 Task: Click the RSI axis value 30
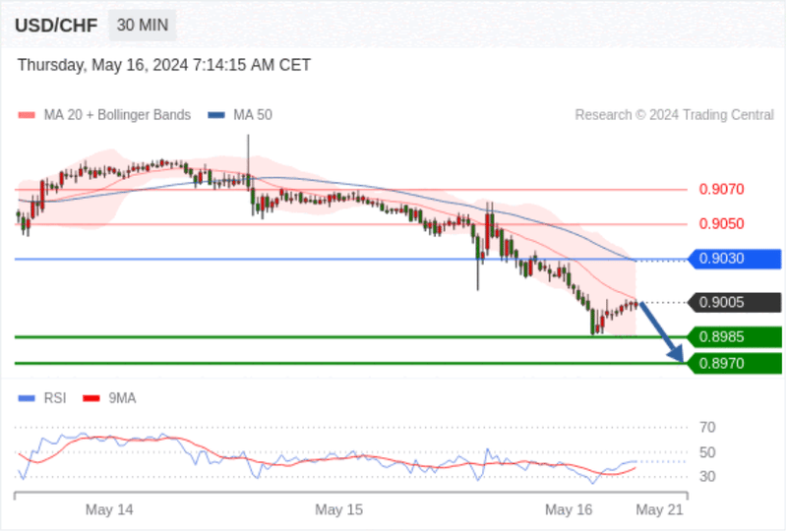point(707,476)
